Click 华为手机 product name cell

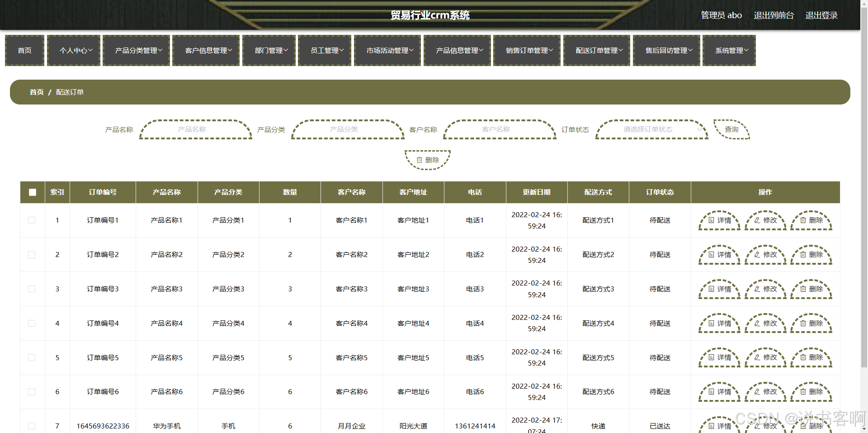167,426
